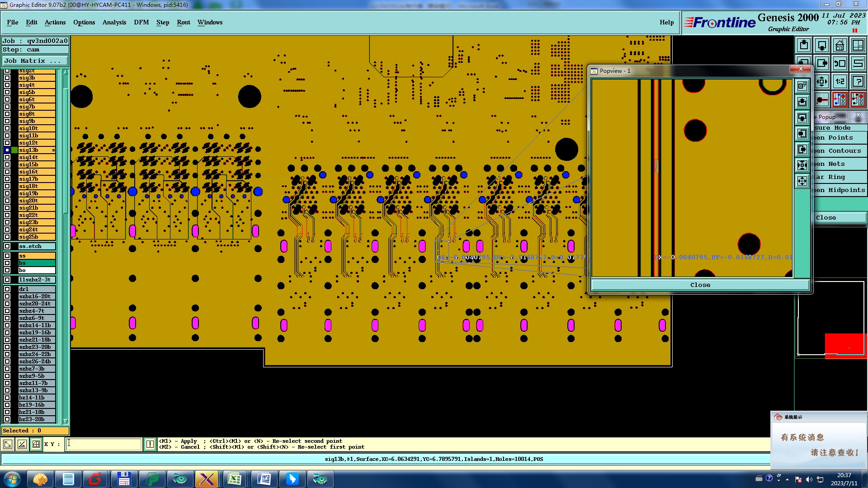Toggle checkbox for layer ss.etch
This screenshot has height=488, width=868.
pyautogui.click(x=7, y=246)
